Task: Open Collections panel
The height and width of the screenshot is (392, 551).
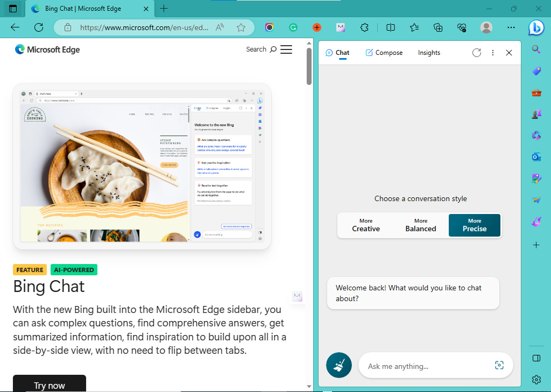Action: coord(438,27)
